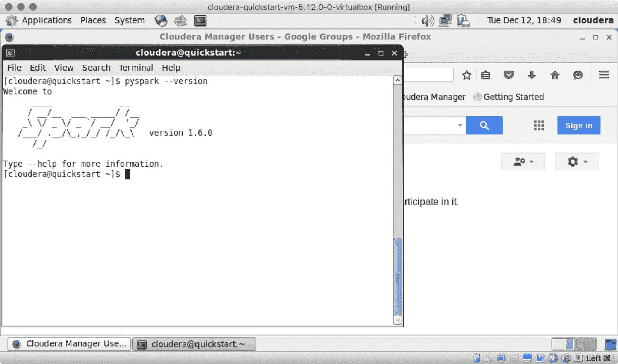The height and width of the screenshot is (364, 618).
Task: Open terminal View menu
Action: pyautogui.click(x=64, y=67)
